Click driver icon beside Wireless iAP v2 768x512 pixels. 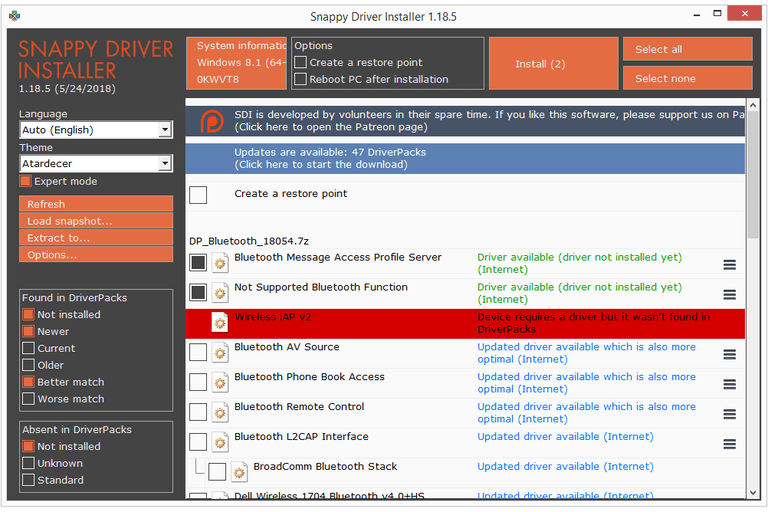(x=219, y=323)
